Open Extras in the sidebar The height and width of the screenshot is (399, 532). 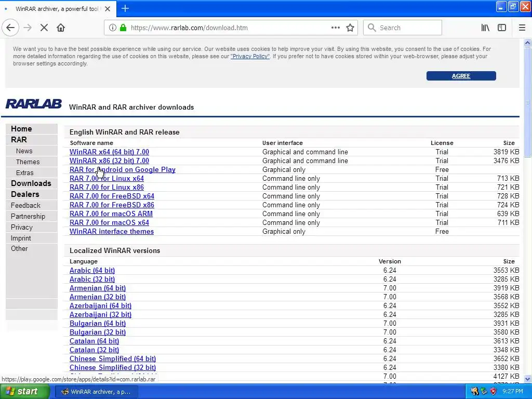(x=25, y=172)
